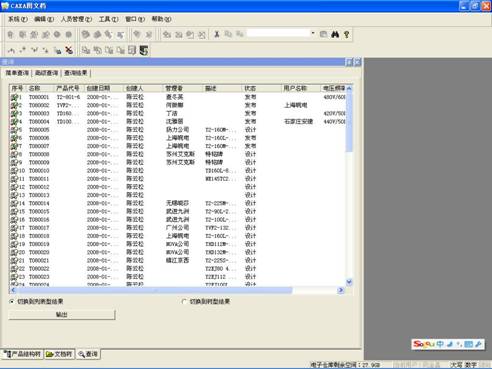Screen dimensions: 492x369
Task: Click the results list scroll-up arrow
Action: (x=349, y=88)
